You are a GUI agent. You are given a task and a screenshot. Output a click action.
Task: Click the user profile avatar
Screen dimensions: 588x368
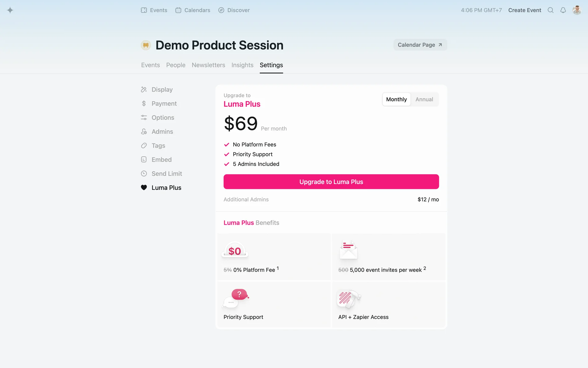(x=577, y=10)
